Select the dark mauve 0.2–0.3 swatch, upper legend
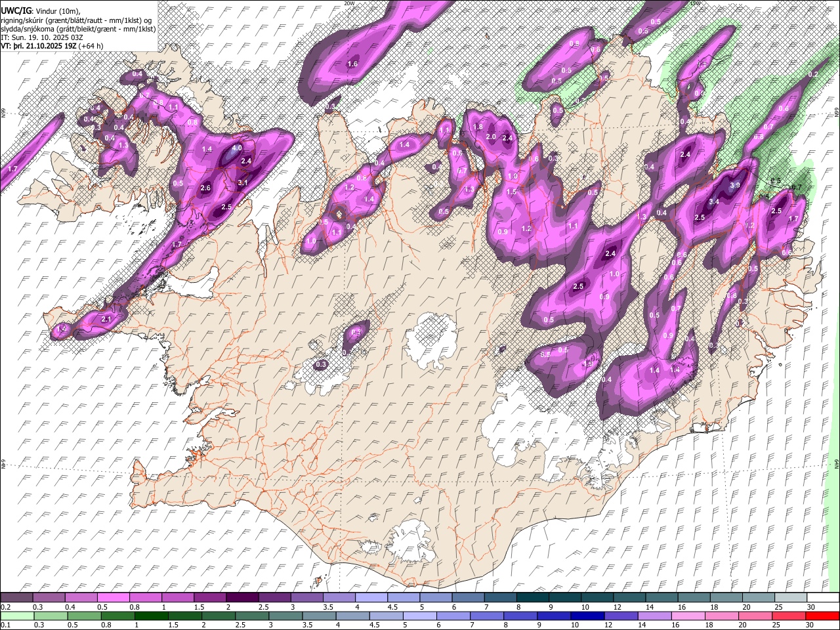 click(16, 598)
